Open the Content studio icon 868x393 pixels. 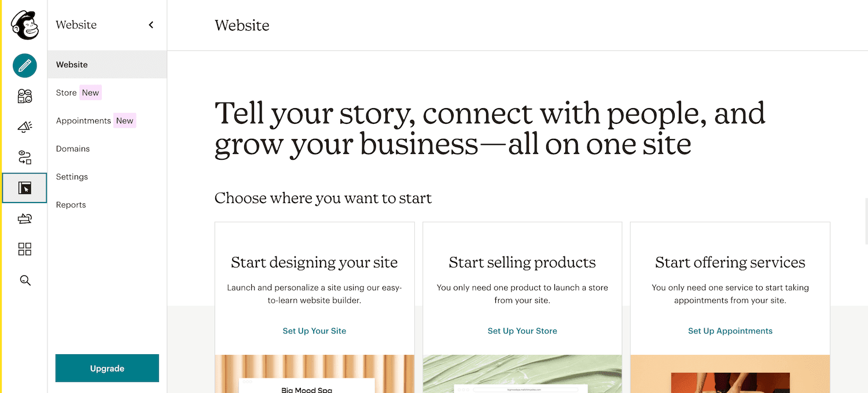(24, 218)
